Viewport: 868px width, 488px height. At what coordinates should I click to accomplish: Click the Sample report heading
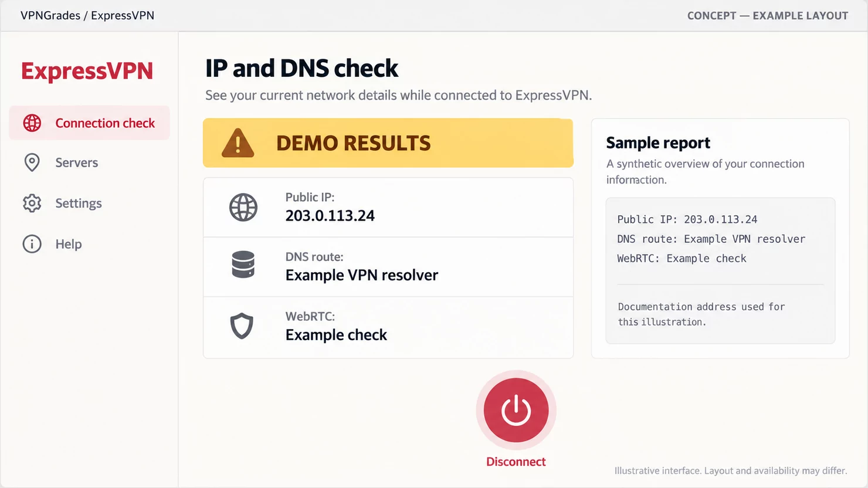(658, 143)
